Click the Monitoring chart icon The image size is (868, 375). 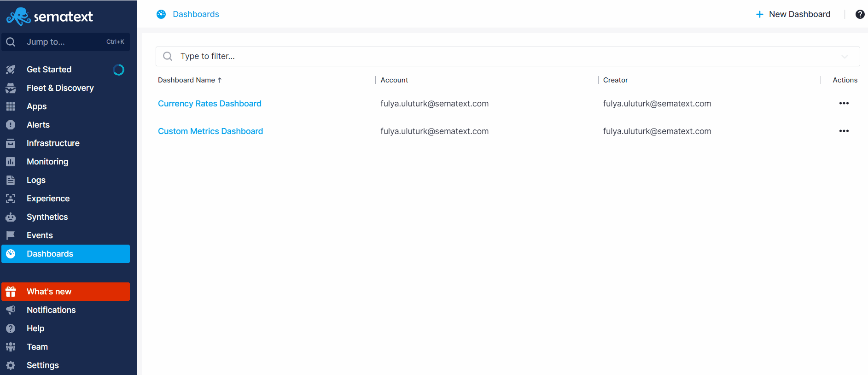tap(11, 162)
